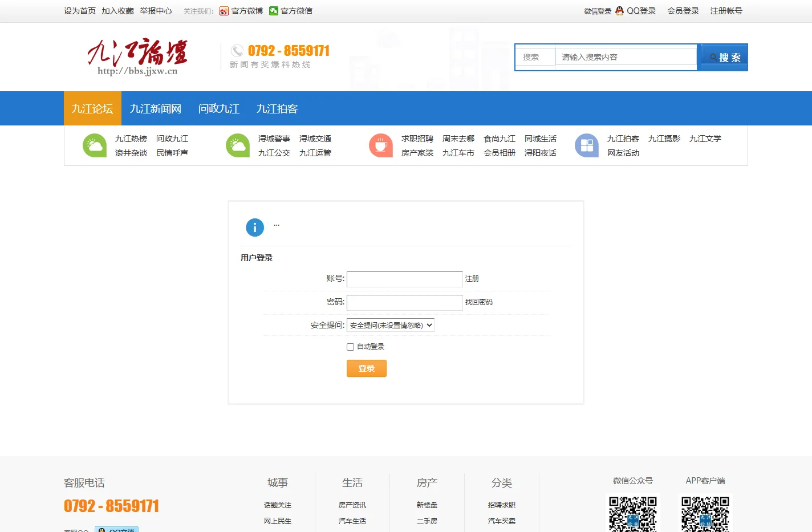Click the phone icon beside hotline number
812x532 pixels.
[x=237, y=51]
